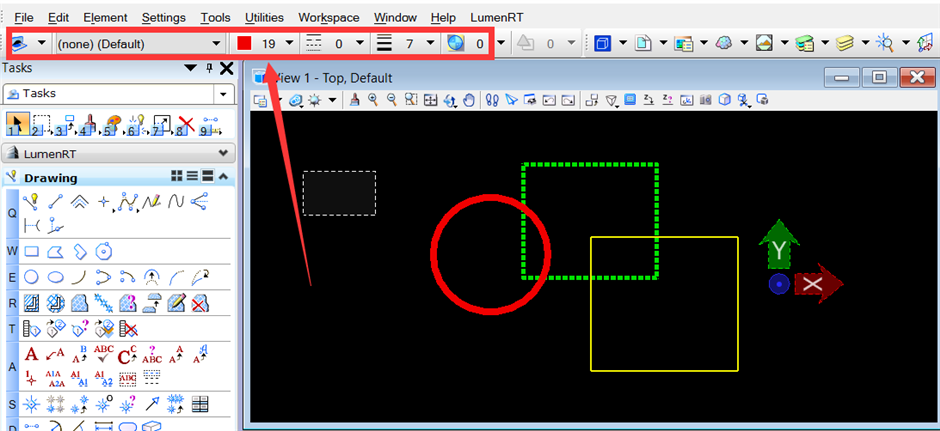The width and height of the screenshot is (940, 431).
Task: Open the line style 0 dropdown arrow
Action: [359, 43]
